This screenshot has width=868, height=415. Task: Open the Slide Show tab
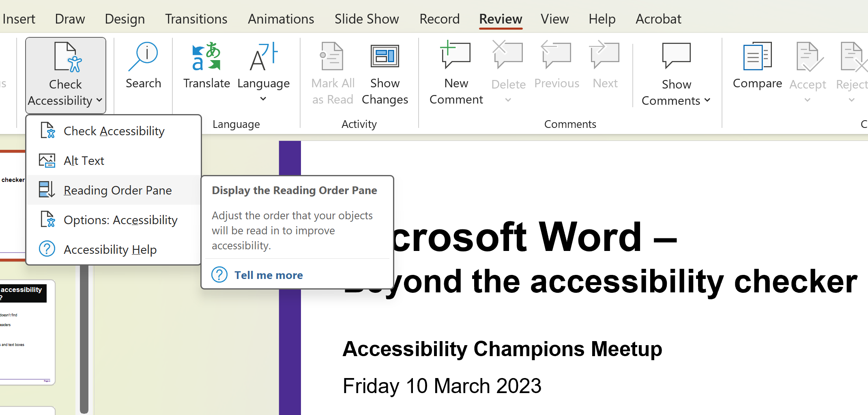coord(367,19)
